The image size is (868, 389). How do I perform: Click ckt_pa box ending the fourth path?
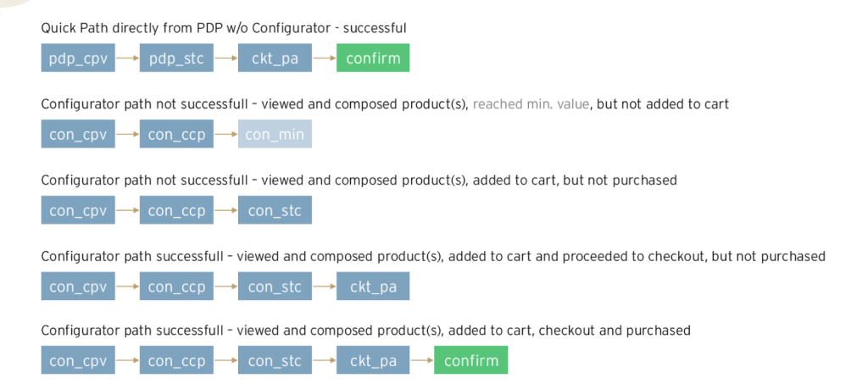coord(373,286)
